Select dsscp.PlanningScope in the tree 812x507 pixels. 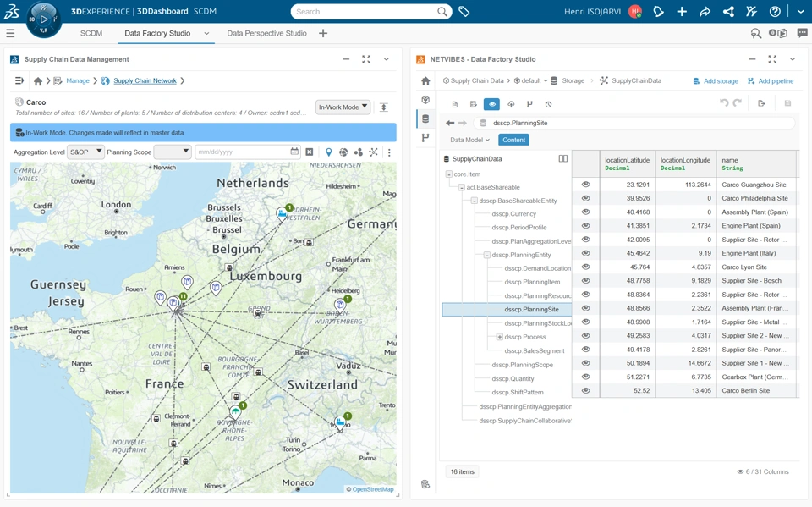tap(523, 365)
